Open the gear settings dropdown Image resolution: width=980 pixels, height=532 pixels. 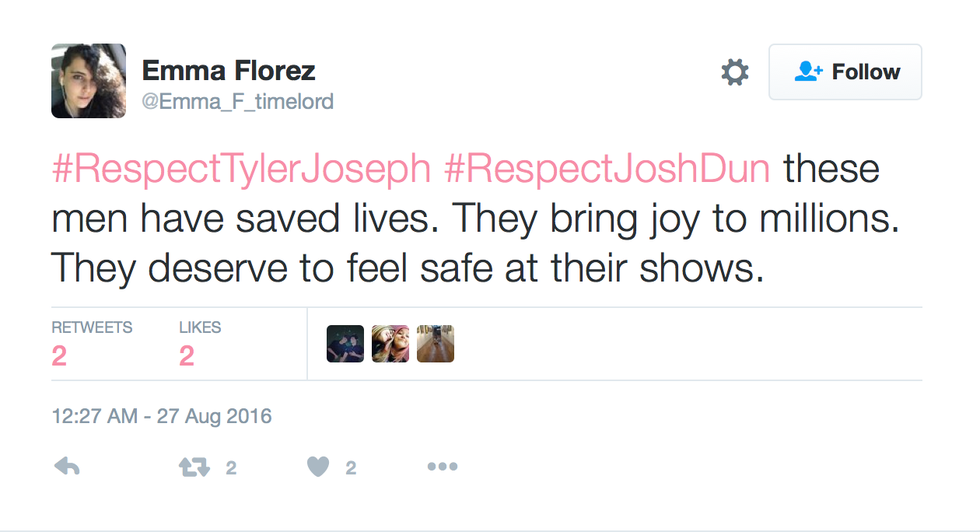click(735, 72)
